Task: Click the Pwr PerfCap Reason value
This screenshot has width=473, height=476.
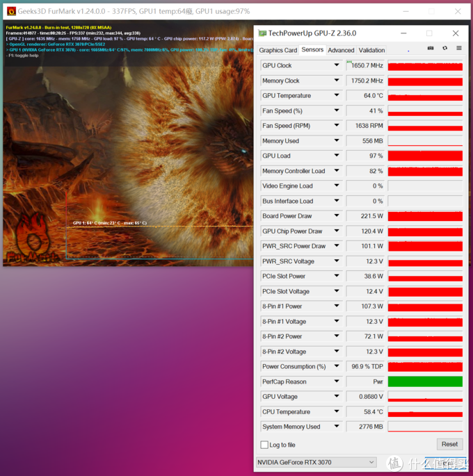Action: [x=365, y=381]
